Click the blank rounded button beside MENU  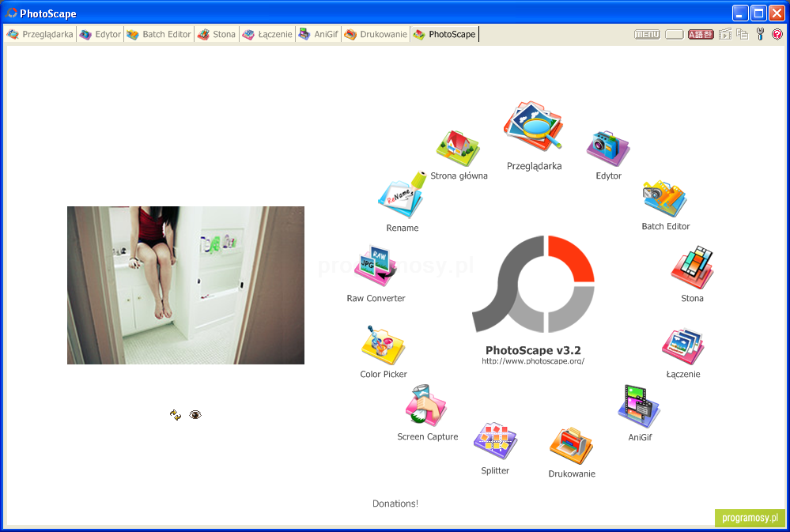[x=674, y=34]
